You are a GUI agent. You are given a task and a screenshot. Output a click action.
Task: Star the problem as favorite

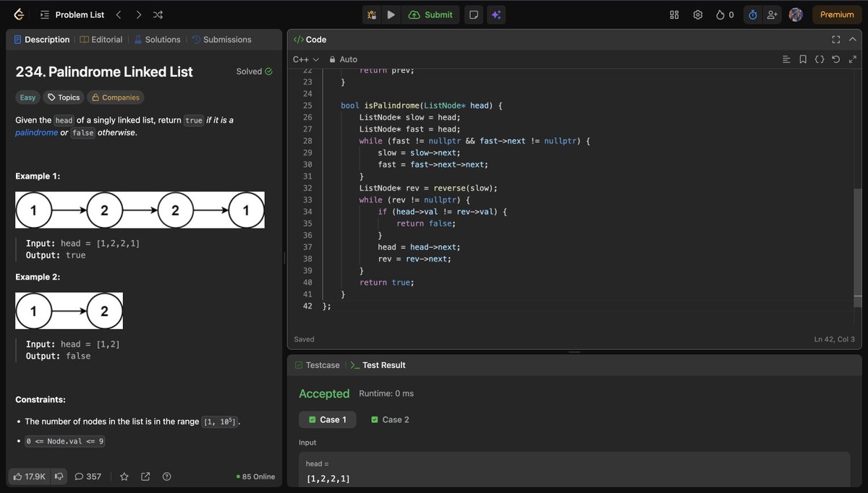pyautogui.click(x=124, y=476)
